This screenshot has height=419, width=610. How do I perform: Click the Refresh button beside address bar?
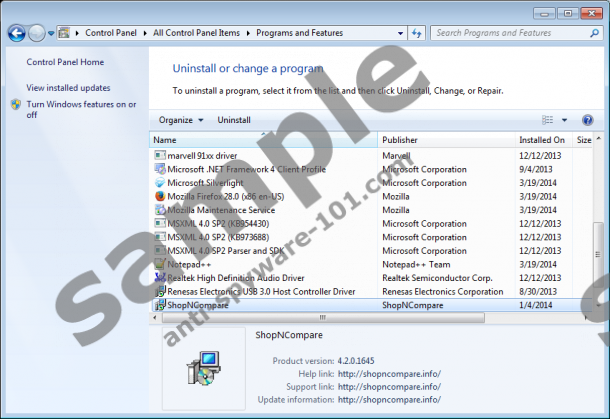coord(417,33)
